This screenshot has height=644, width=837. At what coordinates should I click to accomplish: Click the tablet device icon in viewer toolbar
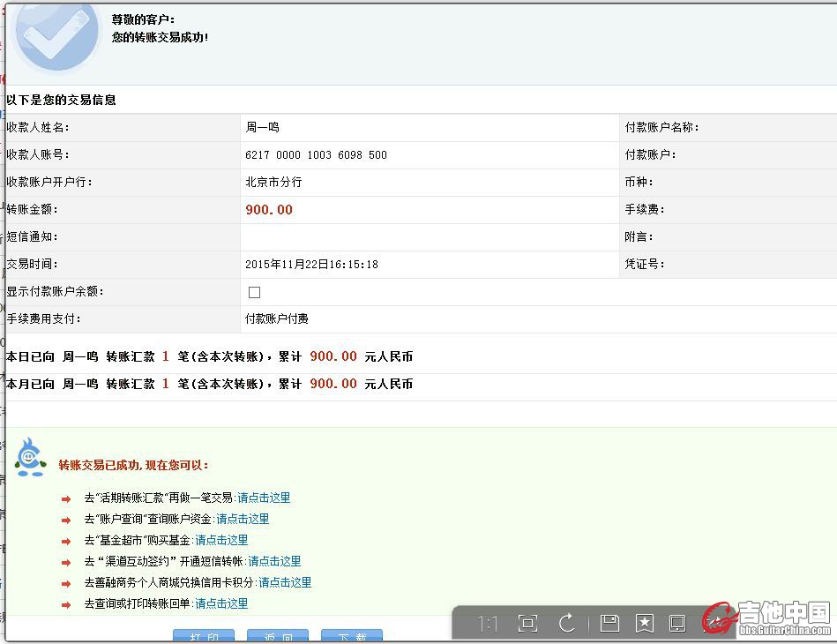(x=677, y=625)
